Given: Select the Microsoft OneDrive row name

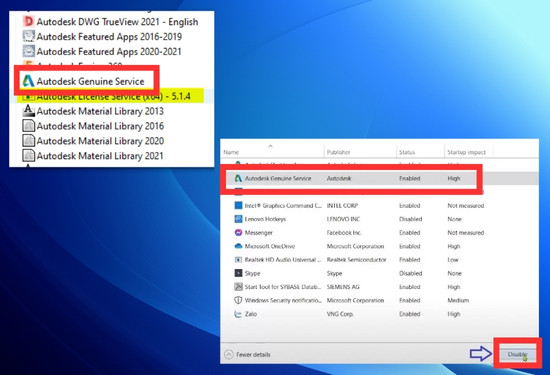Looking at the screenshot, I should coord(270,246).
